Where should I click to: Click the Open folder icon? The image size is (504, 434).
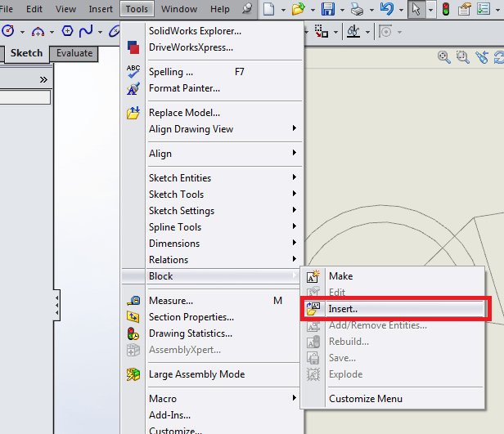pyautogui.click(x=299, y=9)
